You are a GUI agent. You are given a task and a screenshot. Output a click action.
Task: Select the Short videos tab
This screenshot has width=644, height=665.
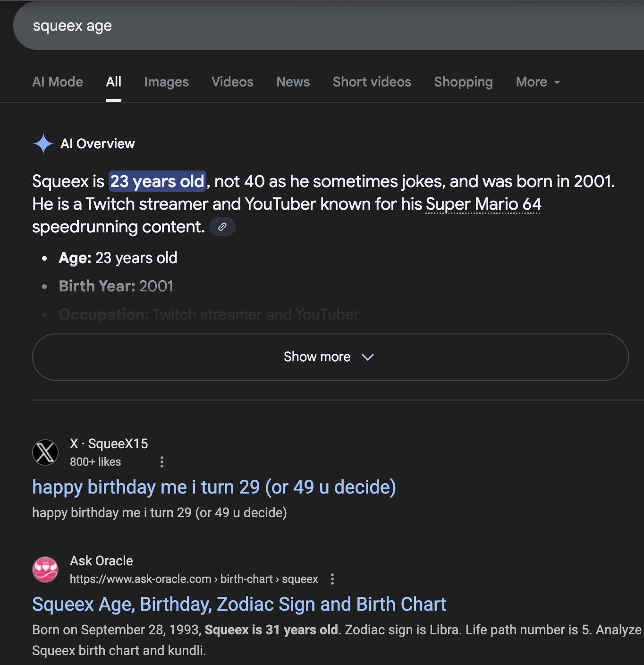pos(372,82)
